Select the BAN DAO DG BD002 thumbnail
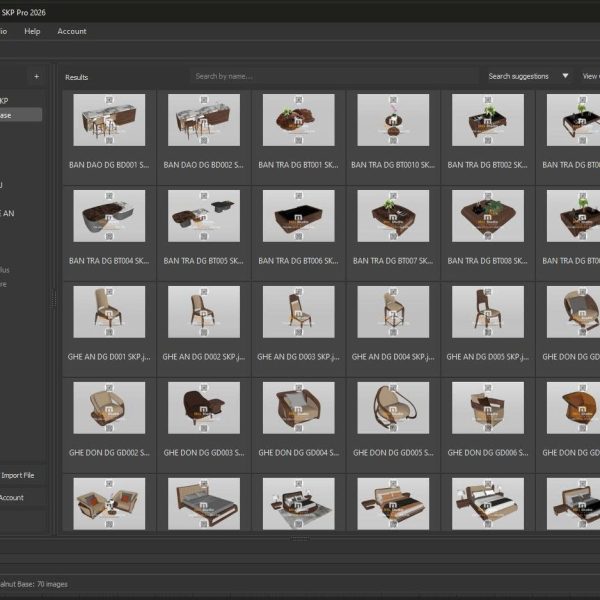 (204, 120)
